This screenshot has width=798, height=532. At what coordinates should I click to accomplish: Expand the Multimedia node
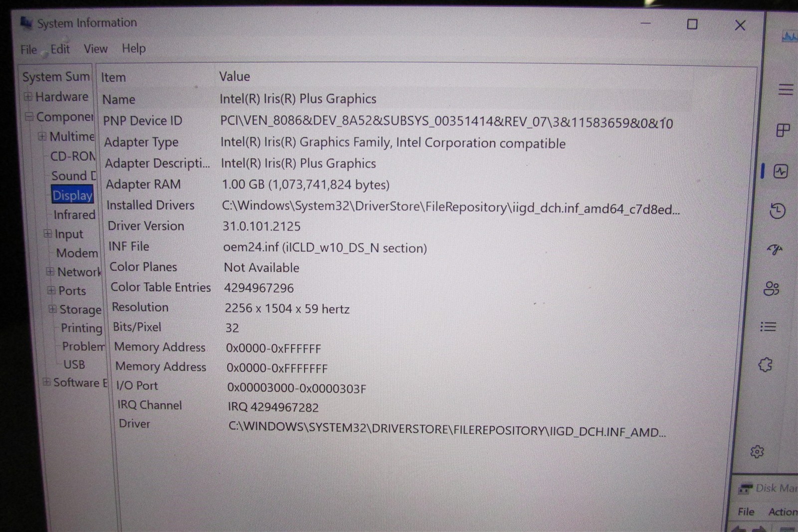42,136
